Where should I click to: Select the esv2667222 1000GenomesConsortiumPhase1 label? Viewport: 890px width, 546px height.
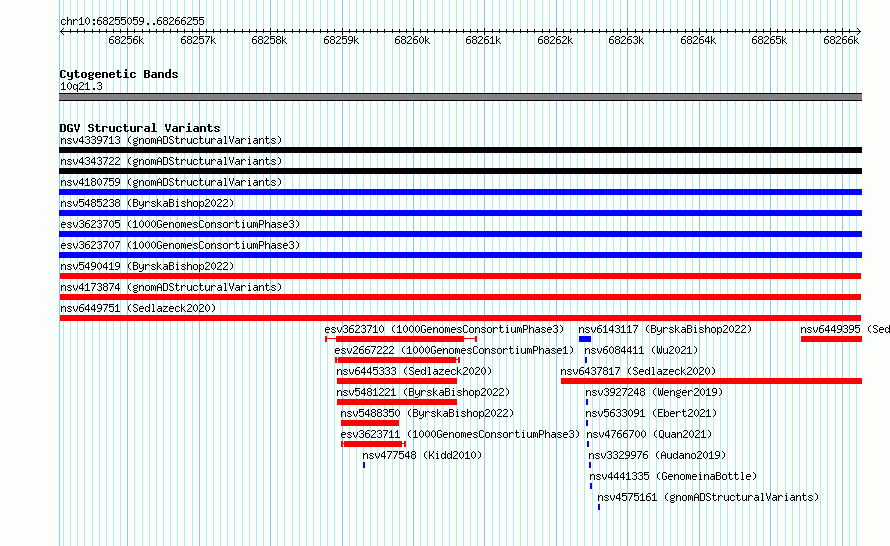(x=454, y=350)
